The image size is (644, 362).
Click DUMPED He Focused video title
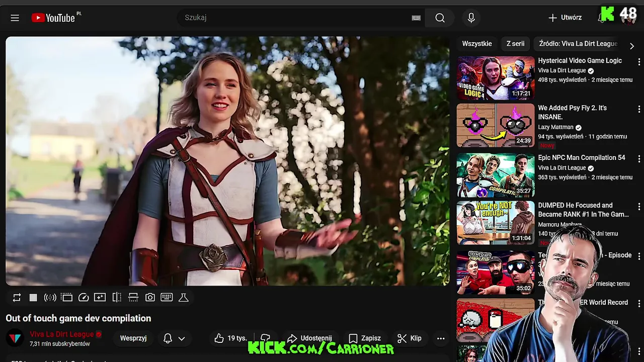click(583, 210)
